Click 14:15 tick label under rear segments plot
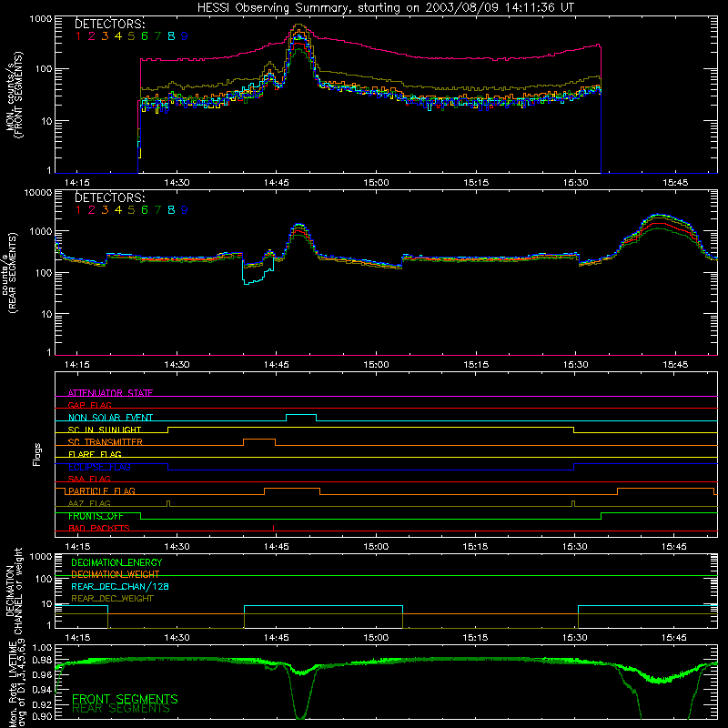The height and width of the screenshot is (728, 728). (x=77, y=365)
